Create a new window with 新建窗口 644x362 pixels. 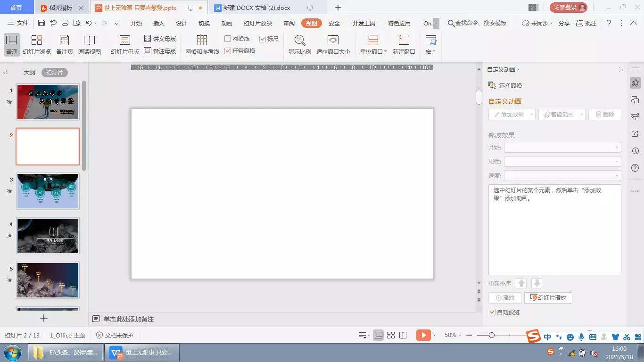click(x=404, y=44)
